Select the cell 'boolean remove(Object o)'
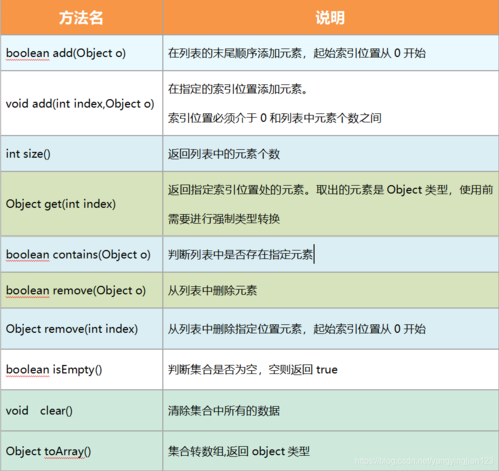The width and height of the screenshot is (499, 471). (82, 290)
